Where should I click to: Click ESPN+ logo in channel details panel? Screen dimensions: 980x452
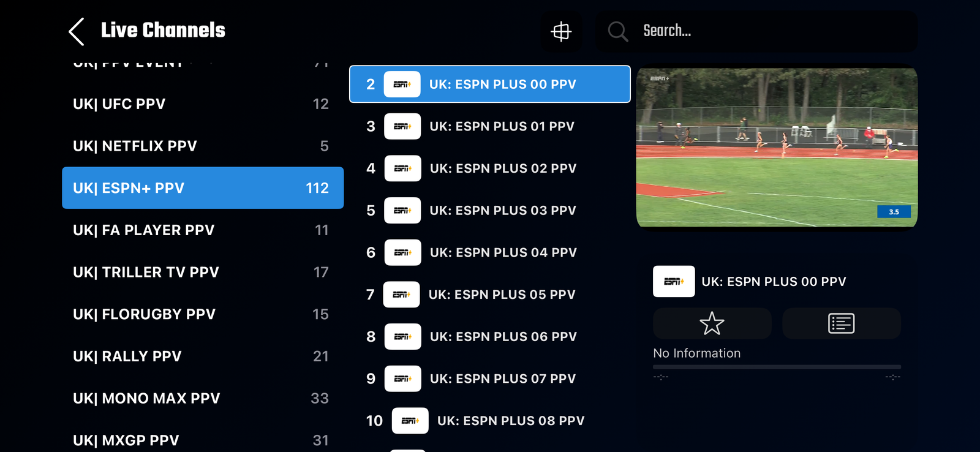pyautogui.click(x=674, y=281)
